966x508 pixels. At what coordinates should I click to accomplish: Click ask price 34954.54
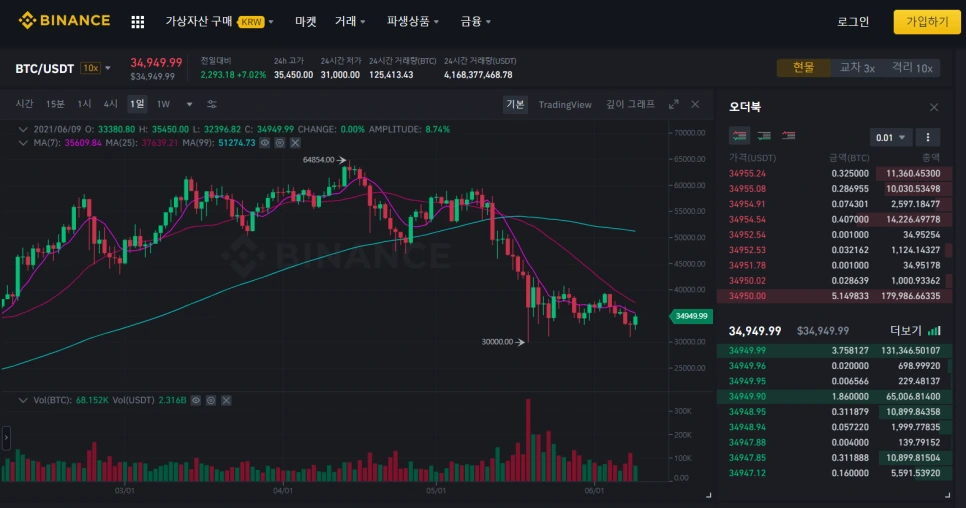pos(747,219)
